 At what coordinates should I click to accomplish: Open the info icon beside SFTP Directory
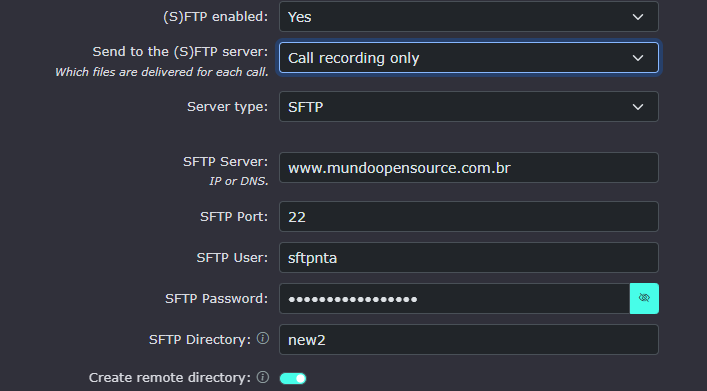(263, 338)
